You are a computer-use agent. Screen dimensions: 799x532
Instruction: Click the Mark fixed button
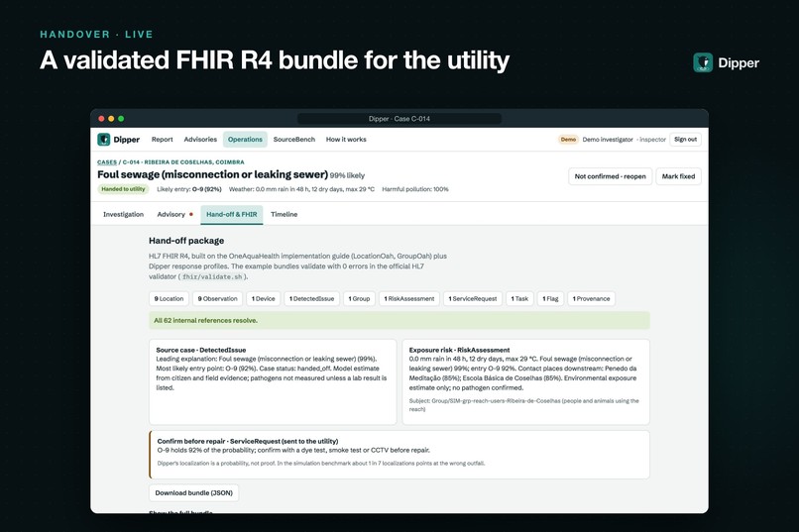pos(678,176)
